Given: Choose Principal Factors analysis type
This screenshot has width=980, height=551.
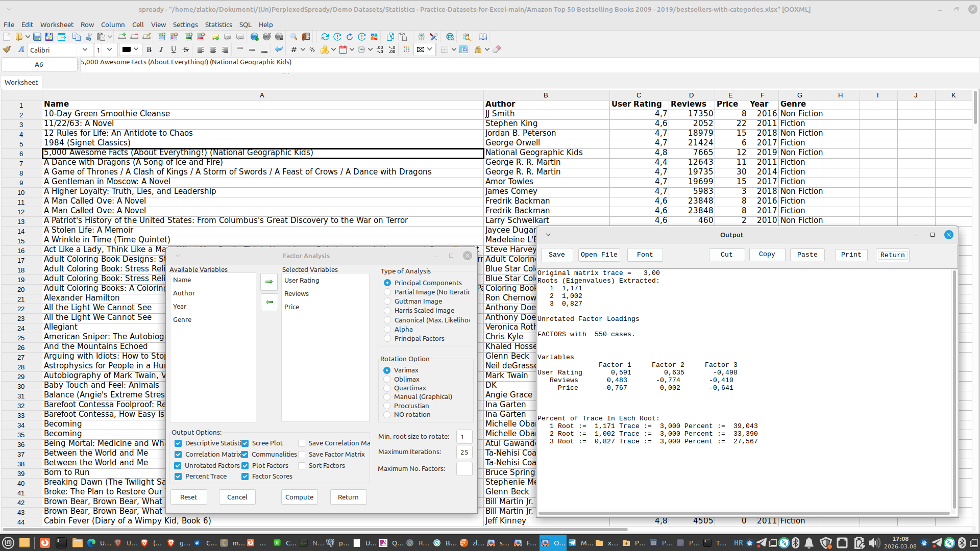Looking at the screenshot, I should [387, 338].
